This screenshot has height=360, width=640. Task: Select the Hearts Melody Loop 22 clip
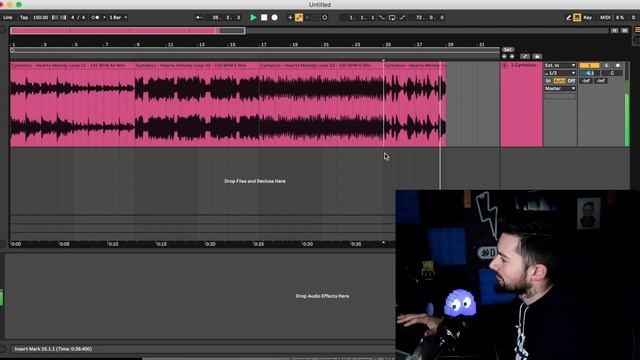pos(197,65)
